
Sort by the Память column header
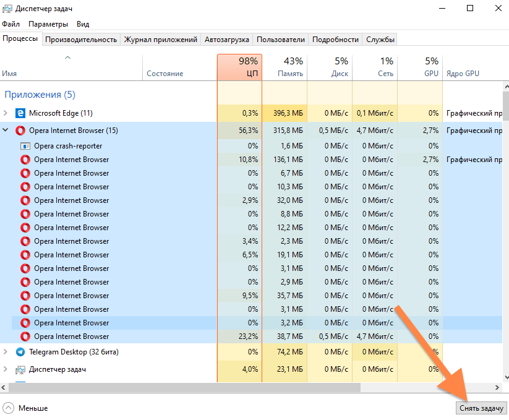pos(284,67)
